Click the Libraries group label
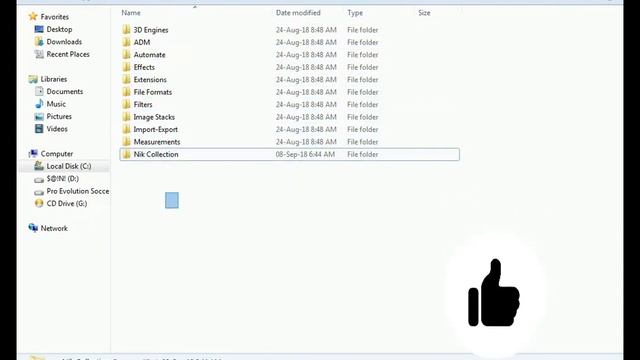 [x=53, y=79]
